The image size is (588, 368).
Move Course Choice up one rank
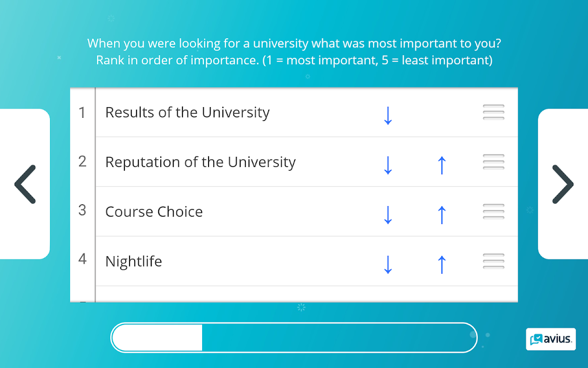[x=441, y=214]
